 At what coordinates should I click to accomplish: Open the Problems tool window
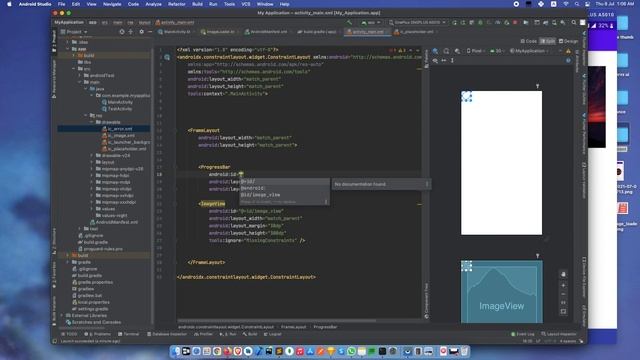[98, 334]
